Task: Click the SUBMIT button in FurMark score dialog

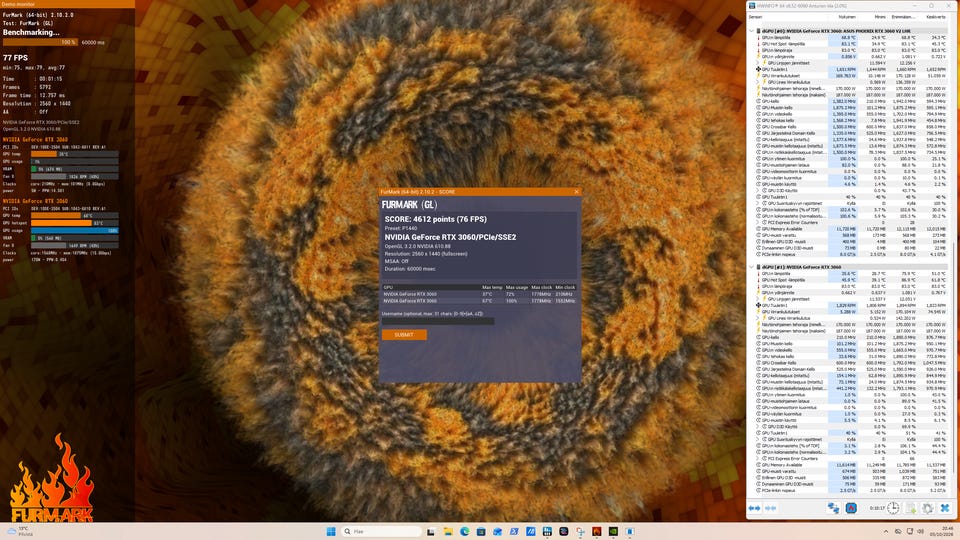Action: click(404, 335)
